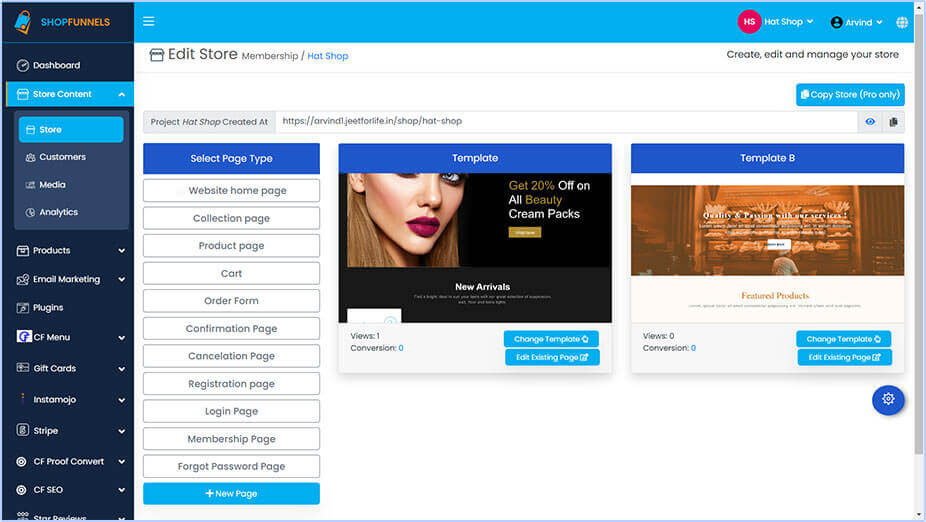The height and width of the screenshot is (522, 926).
Task: Click the Hat Shop breadcrumb link
Action: click(328, 56)
